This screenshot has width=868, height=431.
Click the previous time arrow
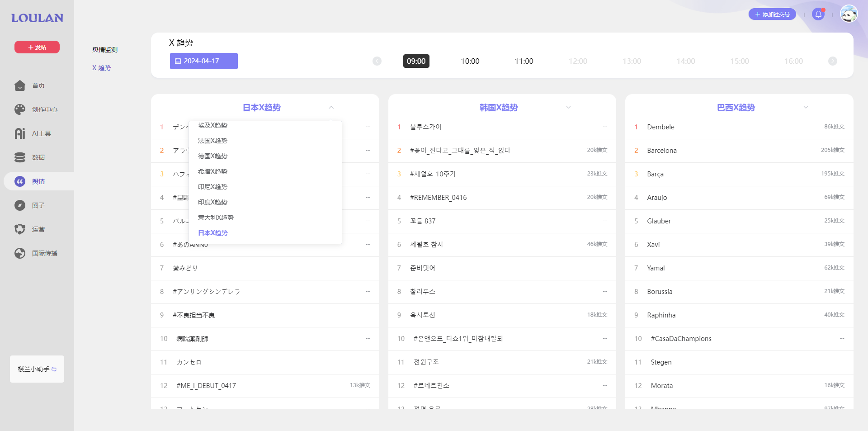coord(377,61)
